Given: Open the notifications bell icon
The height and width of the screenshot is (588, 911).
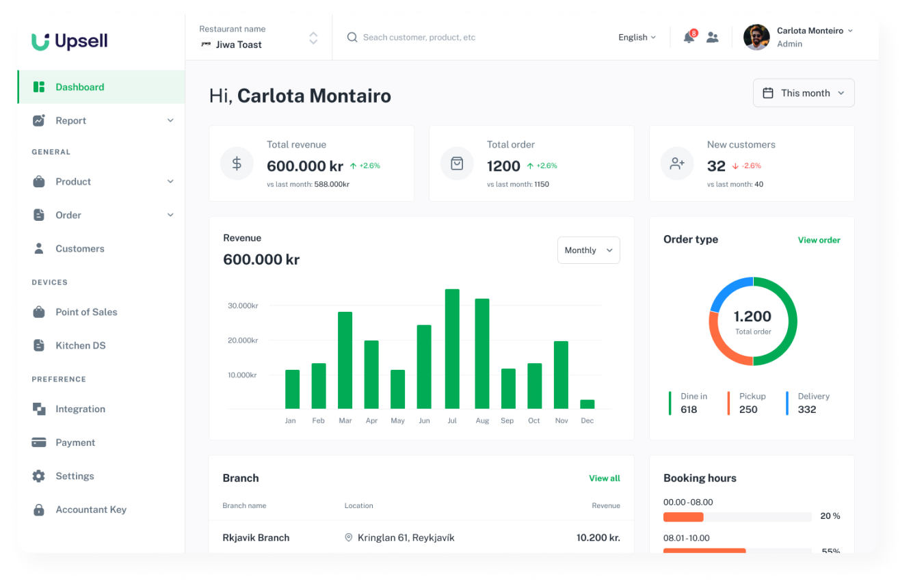Looking at the screenshot, I should (689, 38).
